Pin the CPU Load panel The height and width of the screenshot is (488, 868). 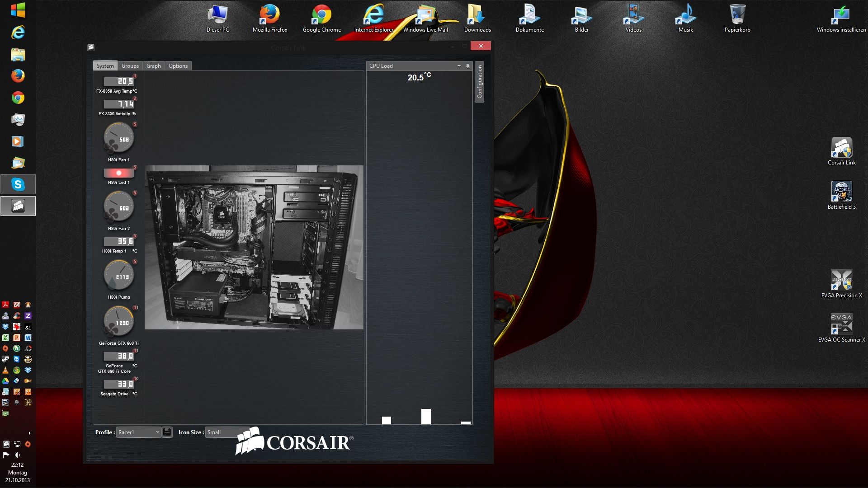(467, 66)
